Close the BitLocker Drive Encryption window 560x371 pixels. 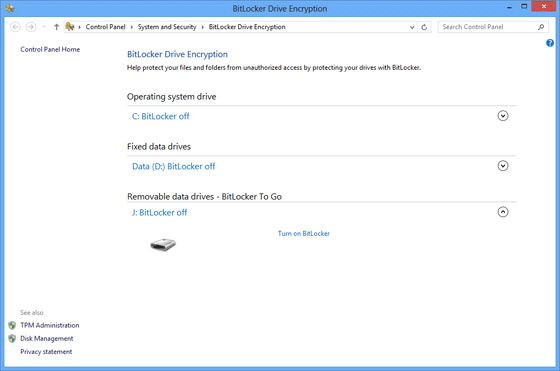[x=544, y=6]
